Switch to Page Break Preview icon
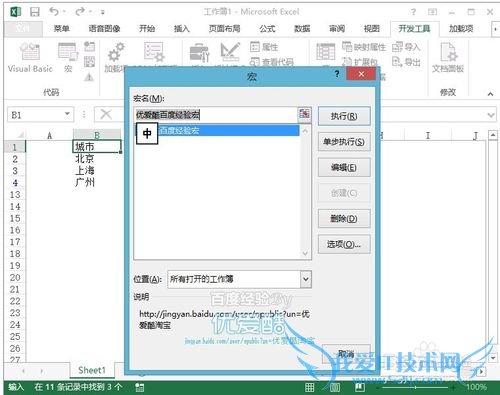Screen dimensions: 500x395 pyautogui.click(x=360, y=387)
